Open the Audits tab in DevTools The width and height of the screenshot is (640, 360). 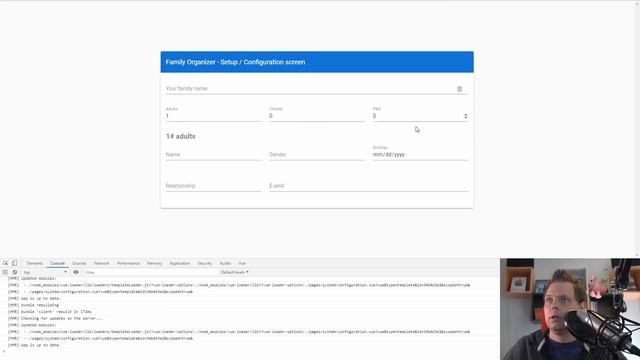click(225, 263)
